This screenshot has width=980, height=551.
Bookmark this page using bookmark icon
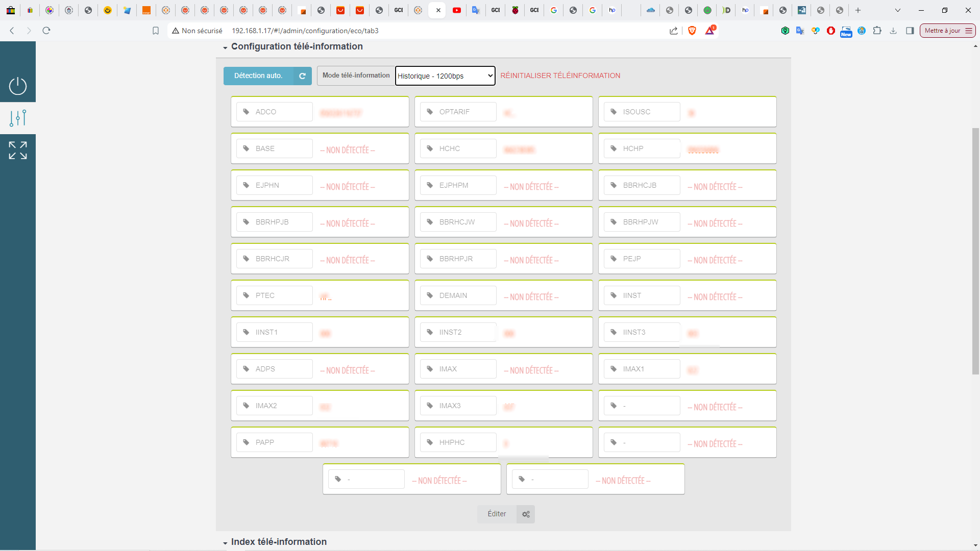coord(156,31)
